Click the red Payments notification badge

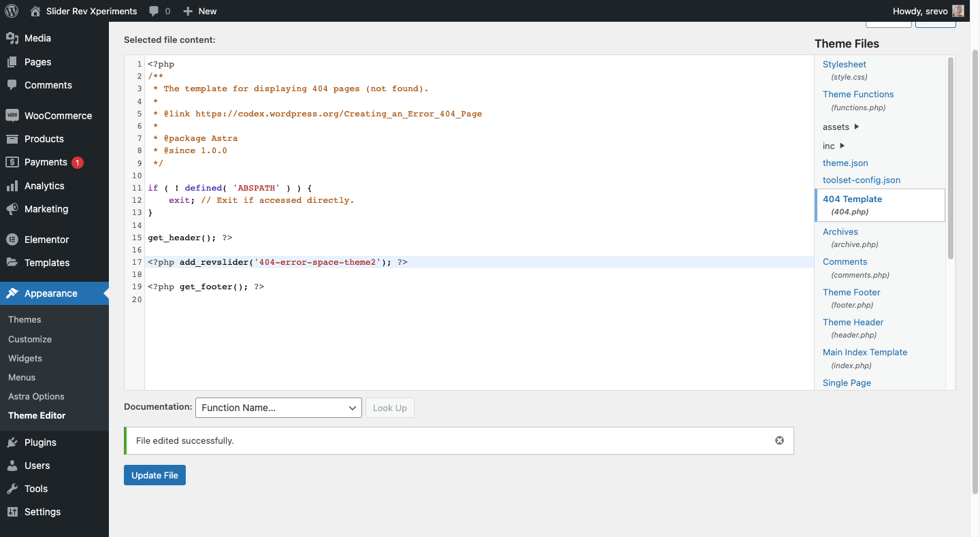coord(78,163)
